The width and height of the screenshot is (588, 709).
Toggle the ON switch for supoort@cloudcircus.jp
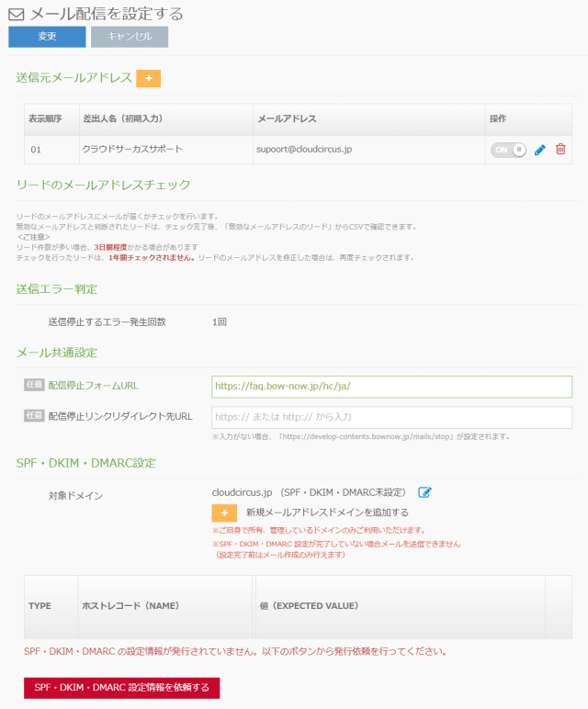tap(508, 150)
